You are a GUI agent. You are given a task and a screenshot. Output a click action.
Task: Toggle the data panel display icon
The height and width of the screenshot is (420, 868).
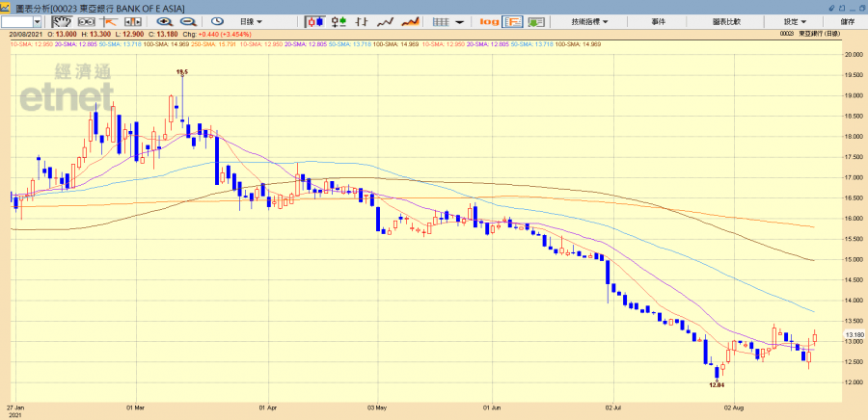coord(512,21)
